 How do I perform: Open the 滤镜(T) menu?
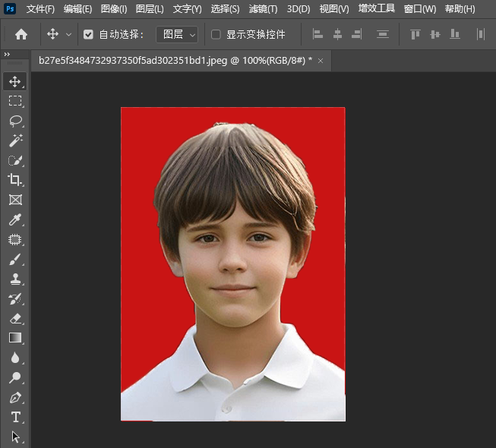tap(263, 9)
